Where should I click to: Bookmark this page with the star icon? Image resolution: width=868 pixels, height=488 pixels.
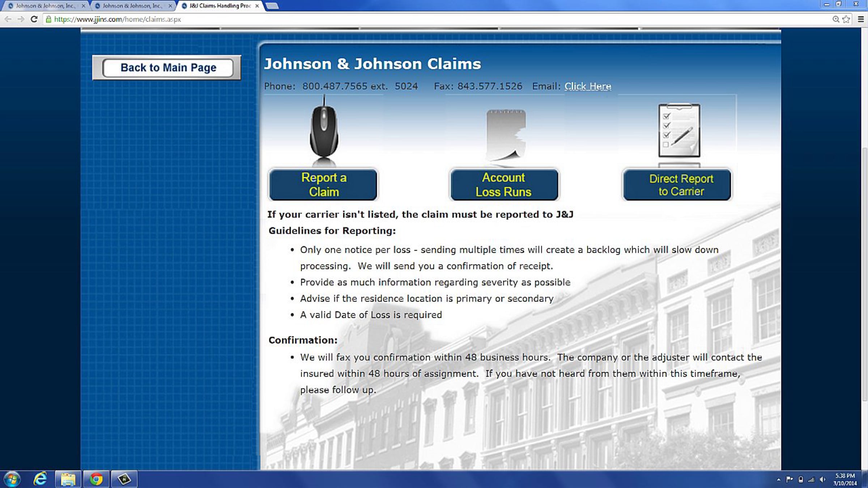(846, 19)
